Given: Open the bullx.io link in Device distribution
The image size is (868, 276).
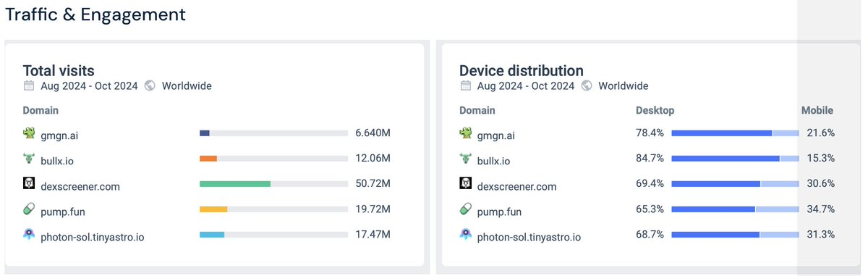Looking at the screenshot, I should [x=494, y=161].
